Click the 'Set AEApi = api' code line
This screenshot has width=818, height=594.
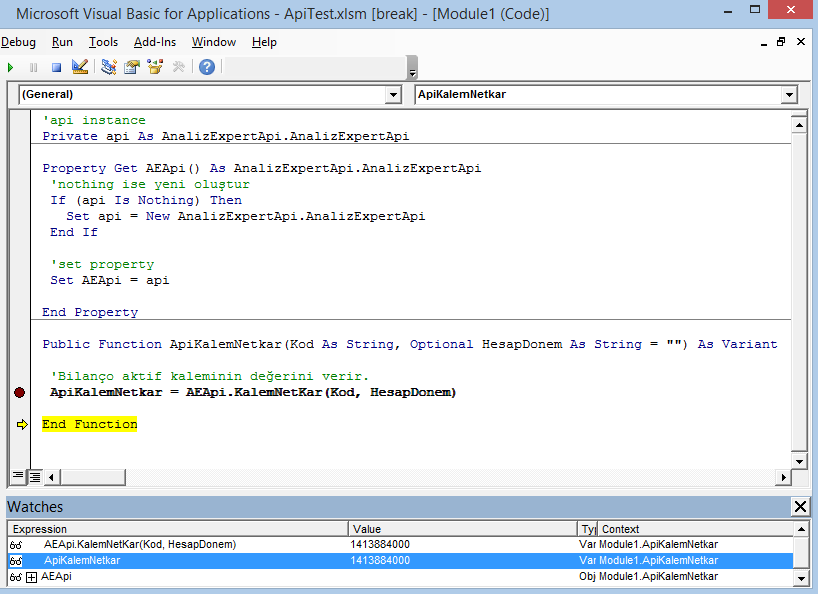pos(110,281)
